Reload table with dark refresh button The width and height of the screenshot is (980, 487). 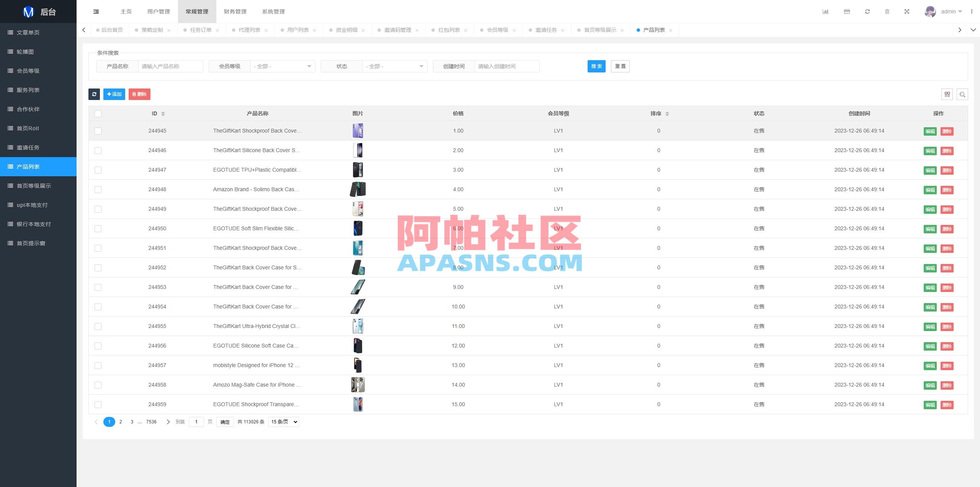click(x=94, y=94)
